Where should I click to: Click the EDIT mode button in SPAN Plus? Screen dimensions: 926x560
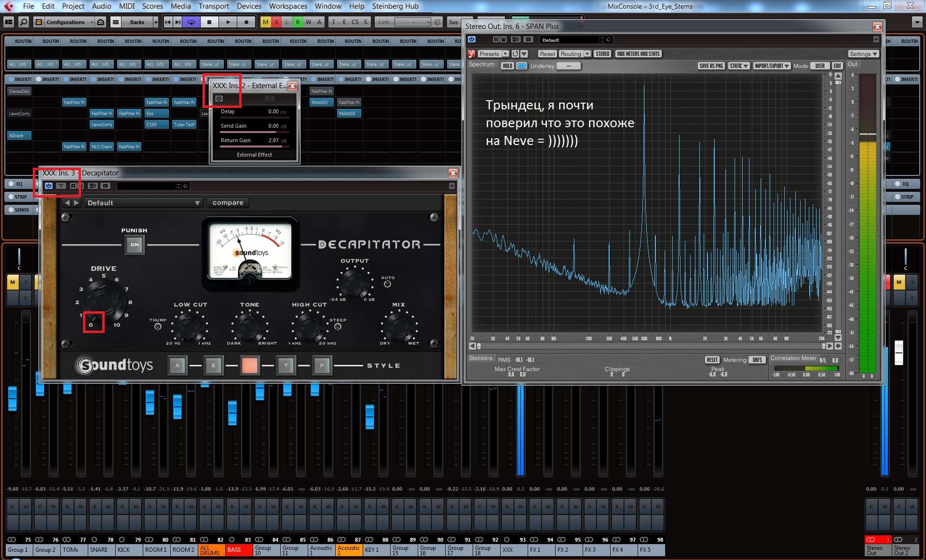point(837,66)
